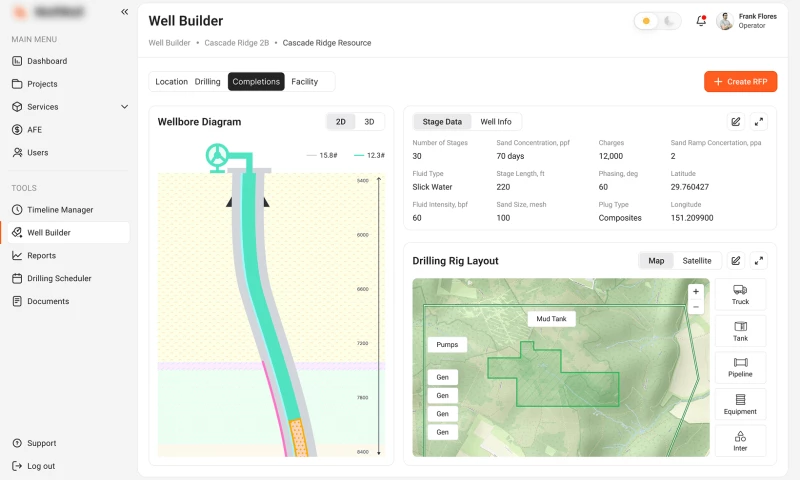Click the Services cube icon
The width and height of the screenshot is (800, 480).
pos(17,107)
